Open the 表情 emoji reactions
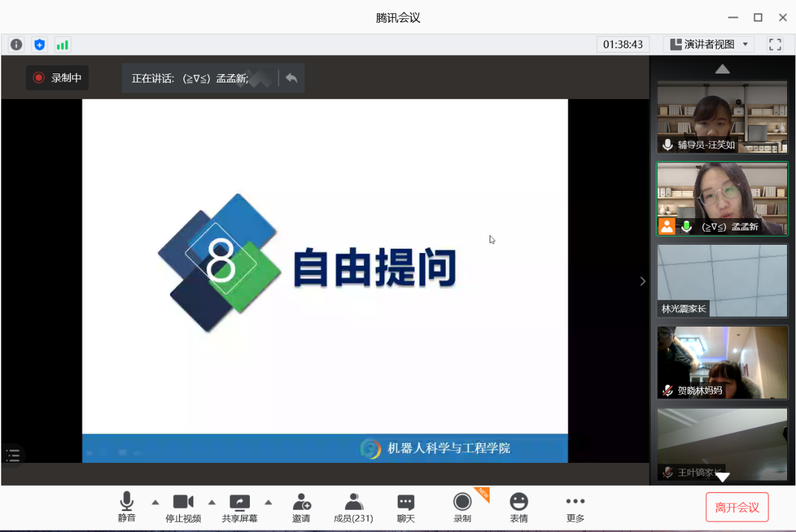Screen dimensions: 796x532 point(519,508)
